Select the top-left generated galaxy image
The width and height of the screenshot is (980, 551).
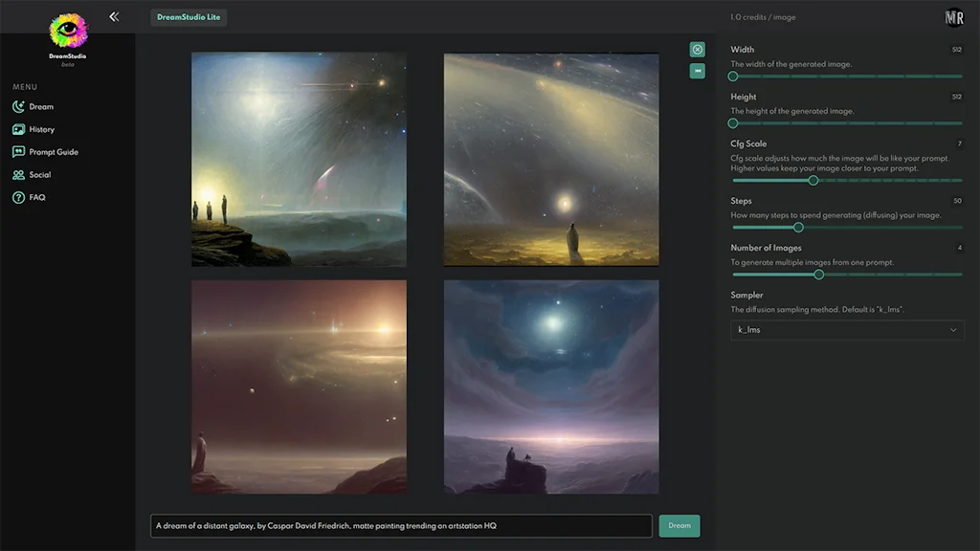pyautogui.click(x=299, y=158)
